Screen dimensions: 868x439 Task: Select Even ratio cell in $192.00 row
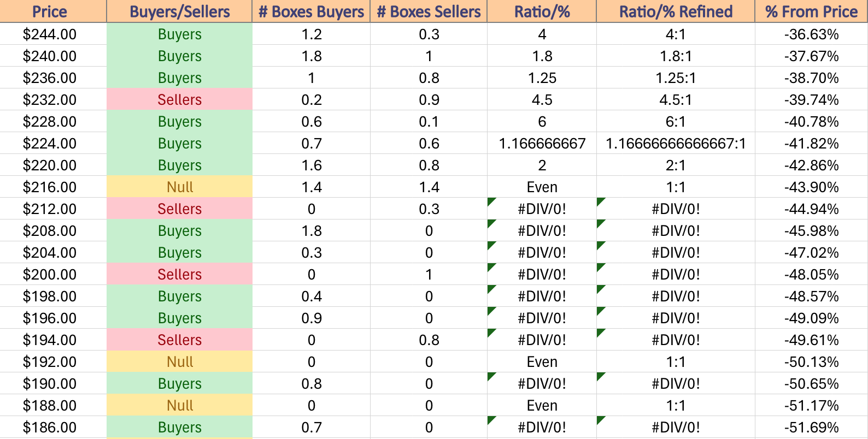[542, 361]
